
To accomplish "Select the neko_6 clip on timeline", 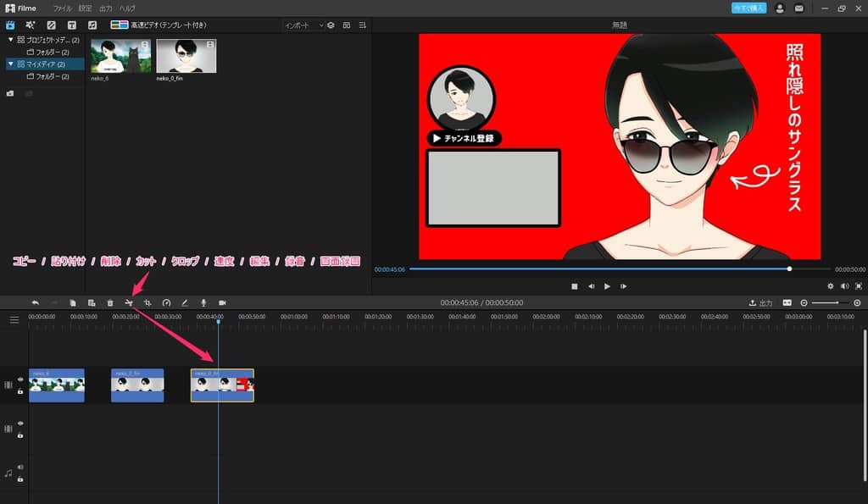I will [x=57, y=385].
